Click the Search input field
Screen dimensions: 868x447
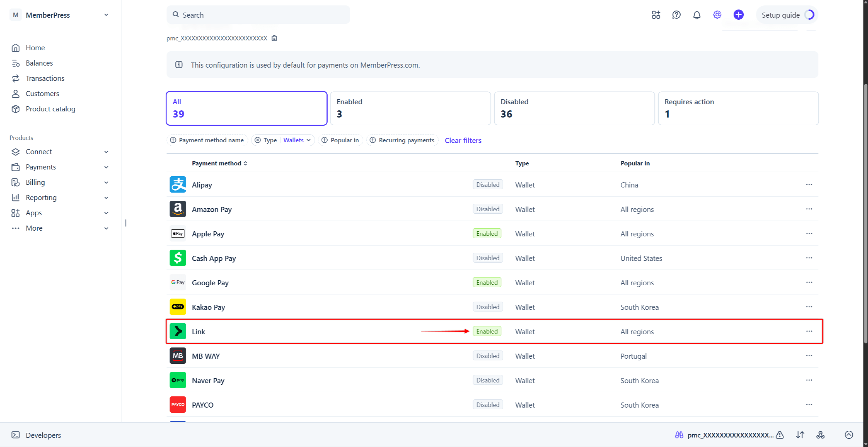258,15
